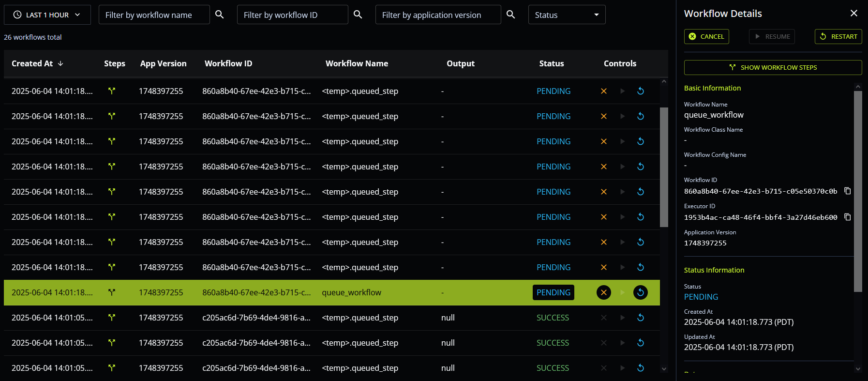
Task: Click the Workflow ID column header
Action: (228, 63)
